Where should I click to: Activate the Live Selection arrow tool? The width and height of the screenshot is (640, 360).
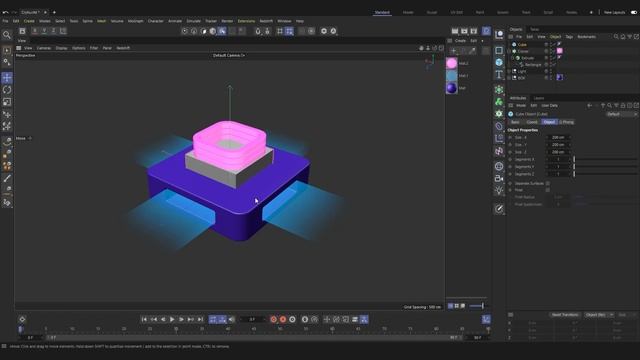pos(7,51)
